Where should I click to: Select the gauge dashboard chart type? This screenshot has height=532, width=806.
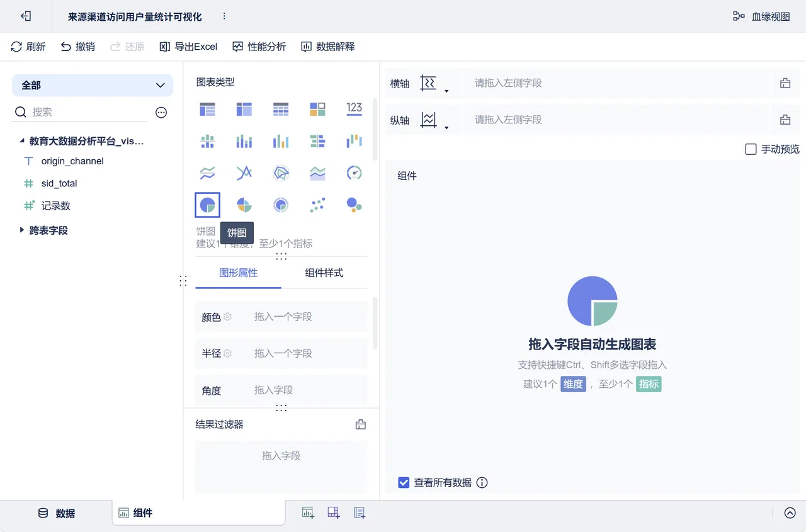(x=355, y=173)
